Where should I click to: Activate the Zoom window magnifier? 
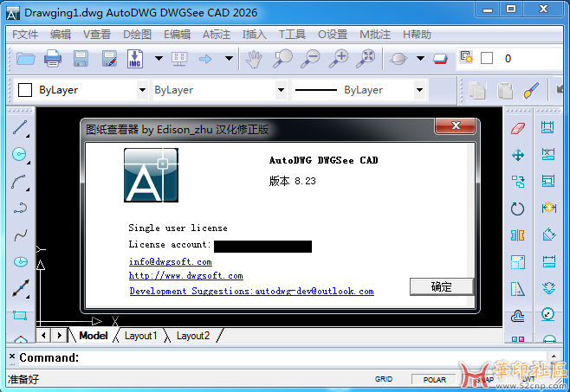click(x=282, y=59)
